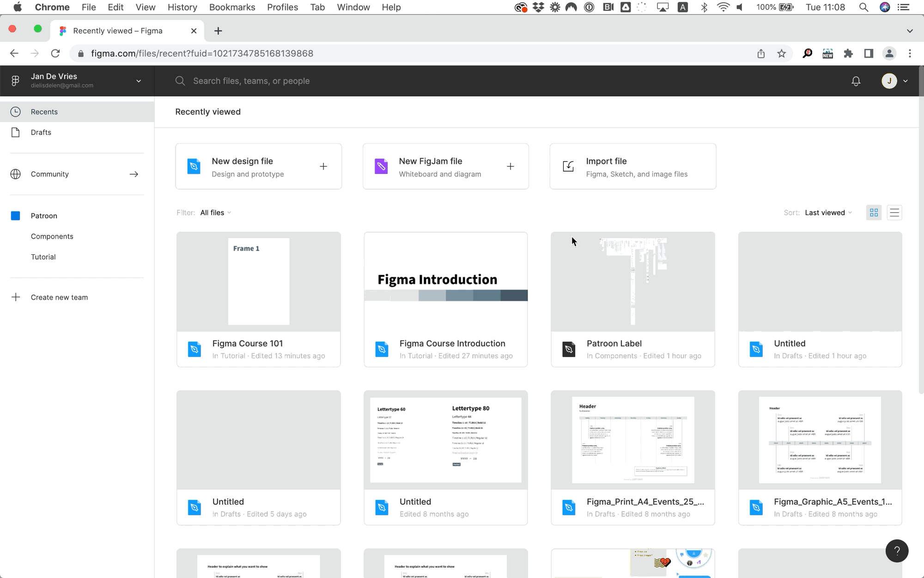Open the Untitled file edited 5 days ago

click(259, 458)
